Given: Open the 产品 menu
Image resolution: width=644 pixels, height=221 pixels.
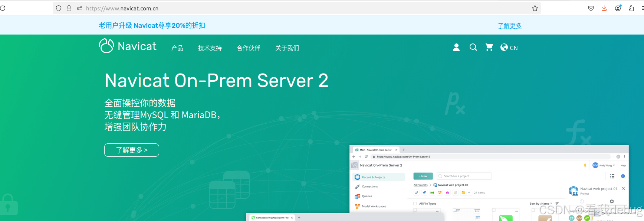Looking at the screenshot, I should pyautogui.click(x=177, y=48).
